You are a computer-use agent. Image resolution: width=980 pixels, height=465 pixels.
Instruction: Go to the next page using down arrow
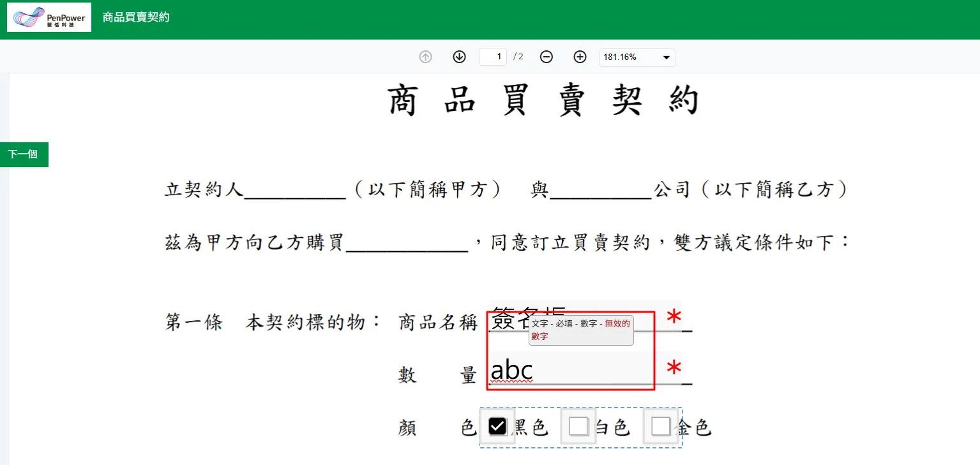pyautogui.click(x=459, y=57)
